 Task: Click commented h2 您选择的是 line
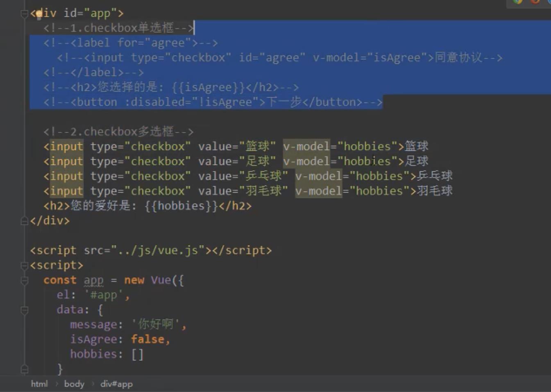(171, 87)
